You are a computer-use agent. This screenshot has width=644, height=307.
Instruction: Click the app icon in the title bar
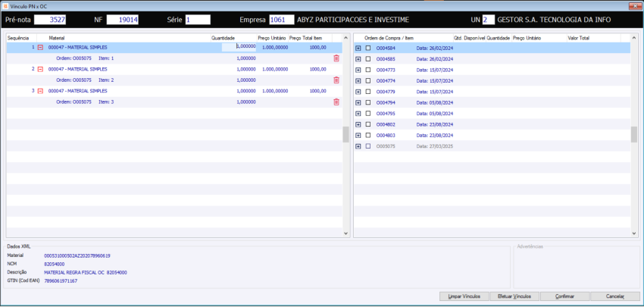(5, 6)
